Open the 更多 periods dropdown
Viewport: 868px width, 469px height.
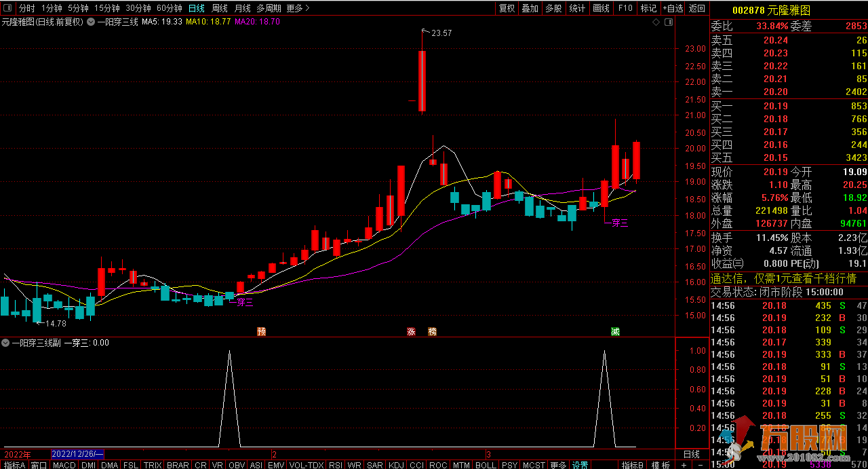pyautogui.click(x=298, y=8)
